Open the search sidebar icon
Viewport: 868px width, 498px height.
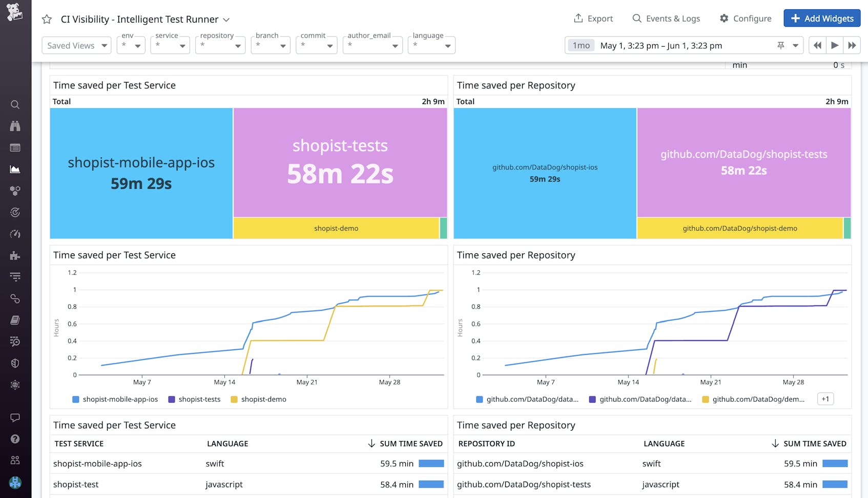pyautogui.click(x=15, y=105)
